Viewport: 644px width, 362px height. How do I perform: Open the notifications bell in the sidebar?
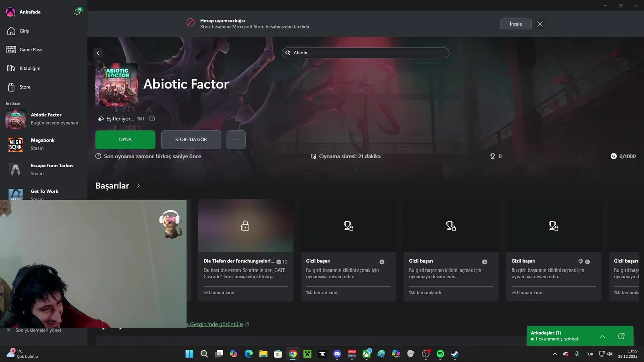77,12
